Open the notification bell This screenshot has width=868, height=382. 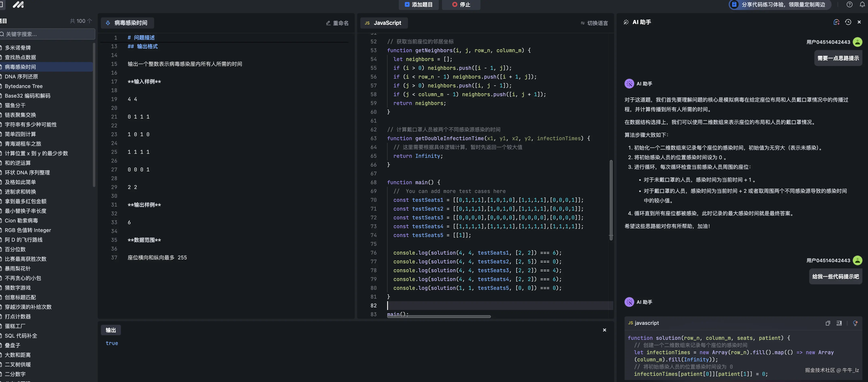pyautogui.click(x=862, y=4)
